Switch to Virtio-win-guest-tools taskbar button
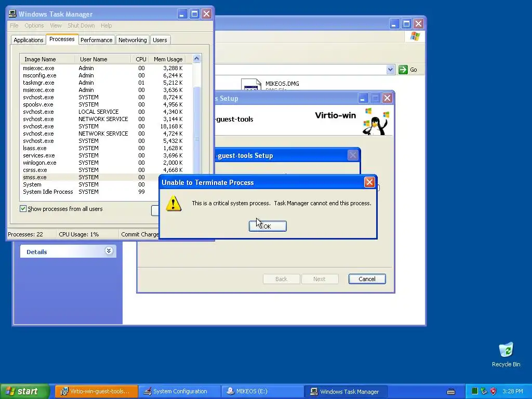Image resolution: width=532 pixels, height=399 pixels. (96, 392)
